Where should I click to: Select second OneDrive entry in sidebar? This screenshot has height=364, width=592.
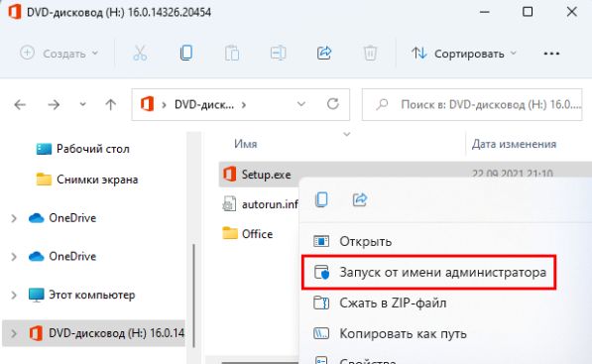point(62,256)
